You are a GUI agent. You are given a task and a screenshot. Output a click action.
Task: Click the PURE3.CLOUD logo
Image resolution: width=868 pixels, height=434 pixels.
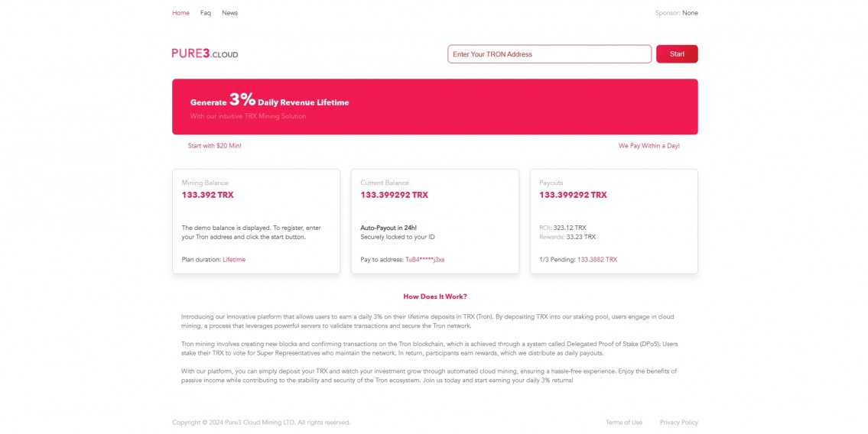pos(205,53)
